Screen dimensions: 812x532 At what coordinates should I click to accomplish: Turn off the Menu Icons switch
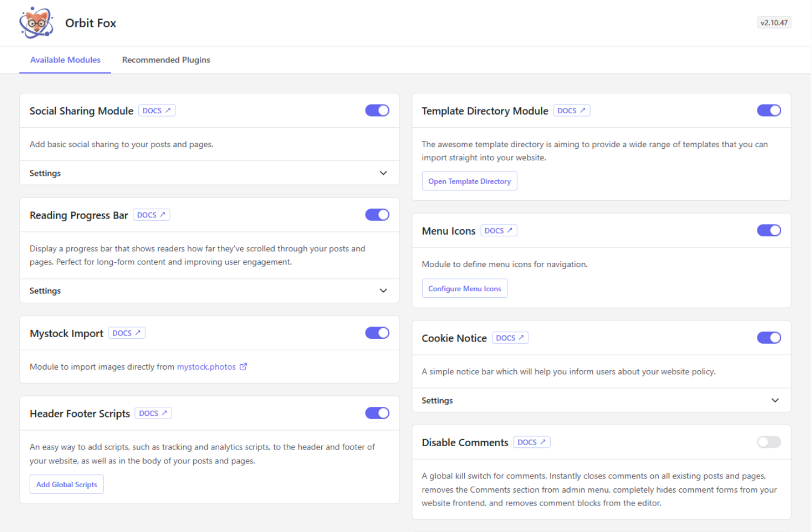(x=769, y=230)
